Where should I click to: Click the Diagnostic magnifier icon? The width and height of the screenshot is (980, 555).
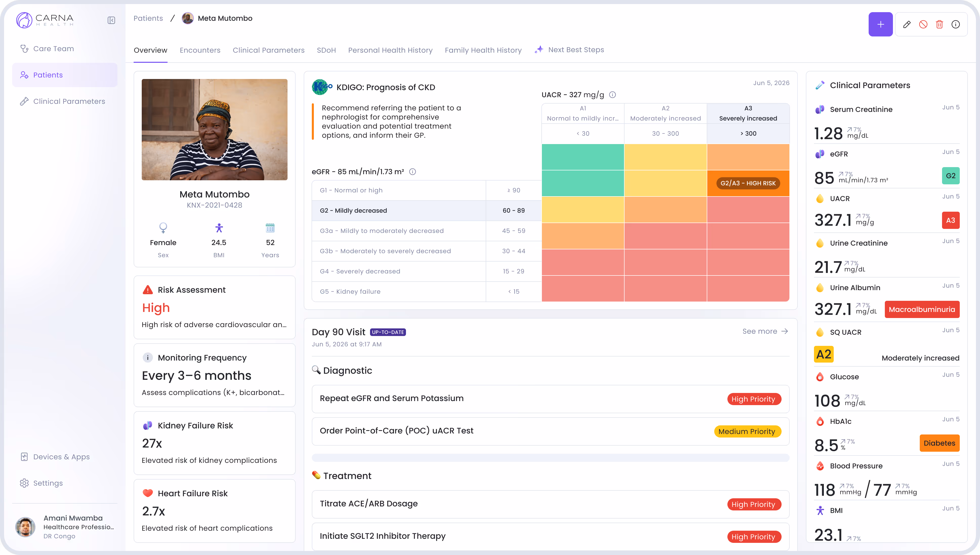(x=316, y=370)
